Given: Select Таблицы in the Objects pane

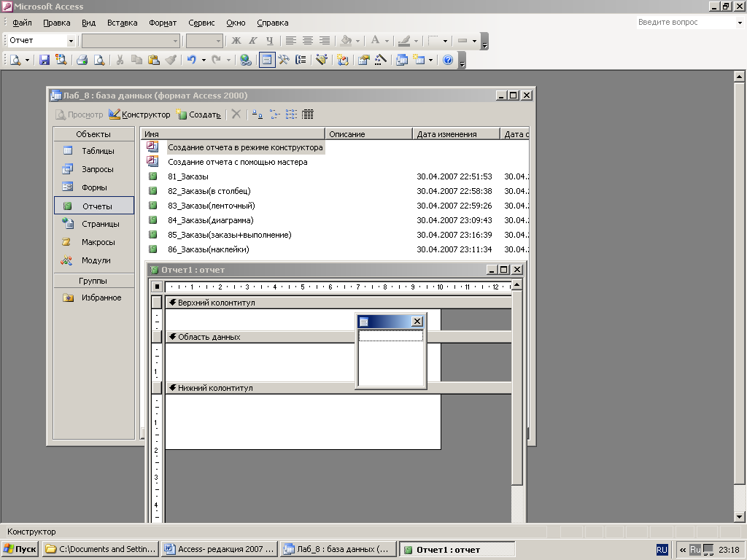Looking at the screenshot, I should tap(94, 151).
